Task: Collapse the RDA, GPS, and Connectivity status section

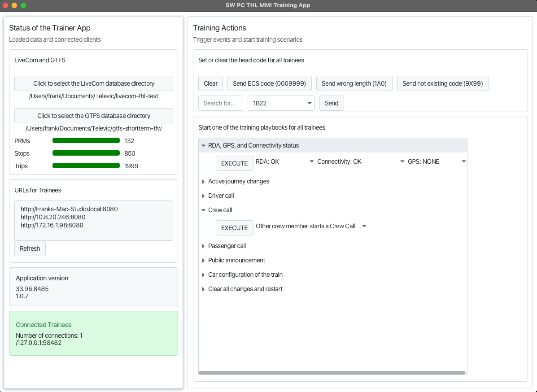Action: (203, 145)
